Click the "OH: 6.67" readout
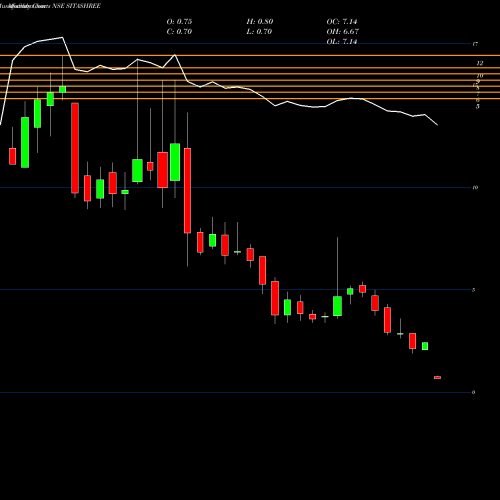The width and height of the screenshot is (500, 500). pos(343,32)
